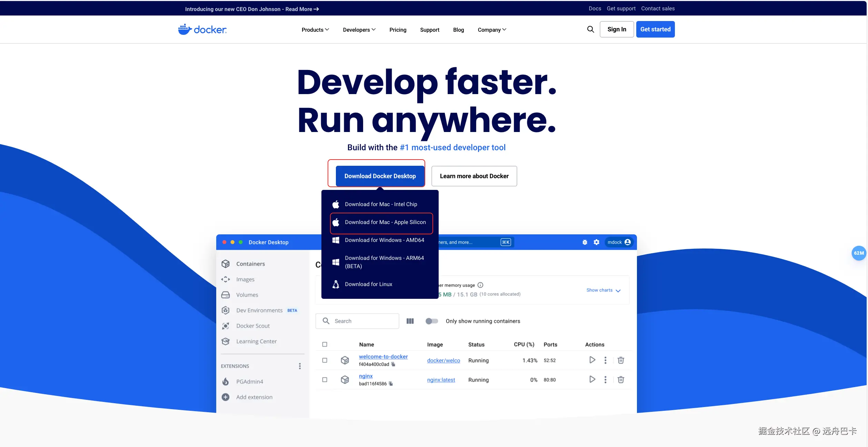Click the column layout icon beside Search
The image size is (868, 447).
[410, 321]
